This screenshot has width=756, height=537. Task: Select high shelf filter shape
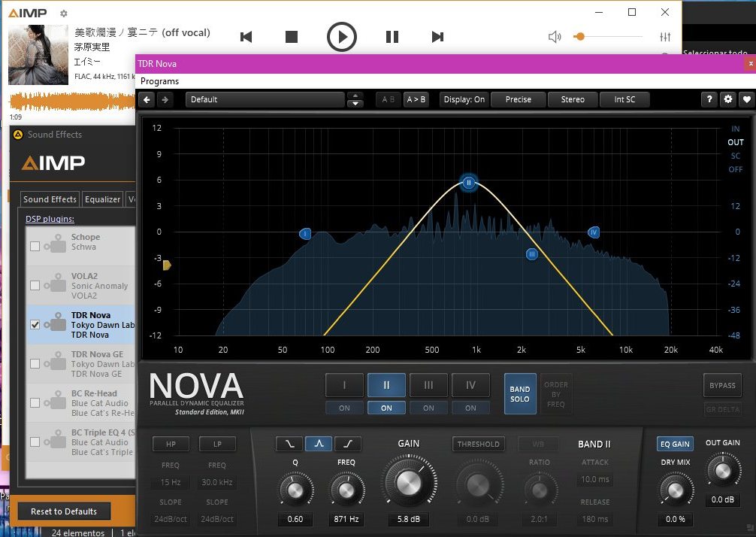(348, 444)
